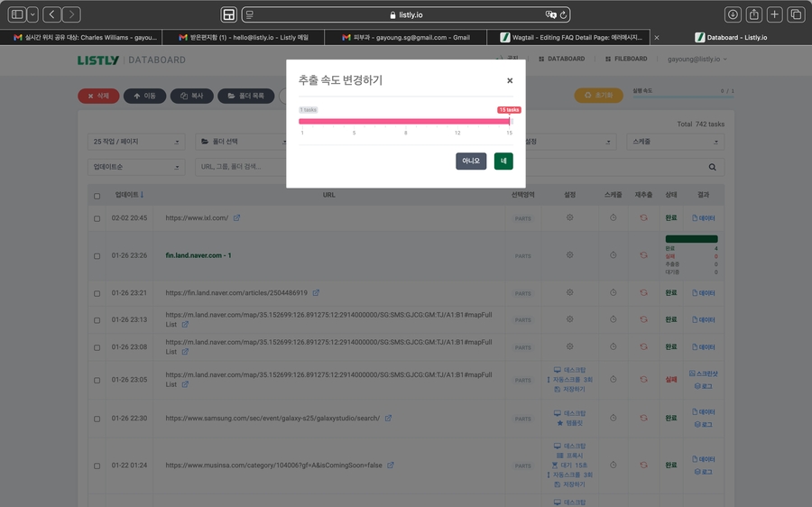
Task: Open ixl.com external link icon
Action: click(x=236, y=218)
